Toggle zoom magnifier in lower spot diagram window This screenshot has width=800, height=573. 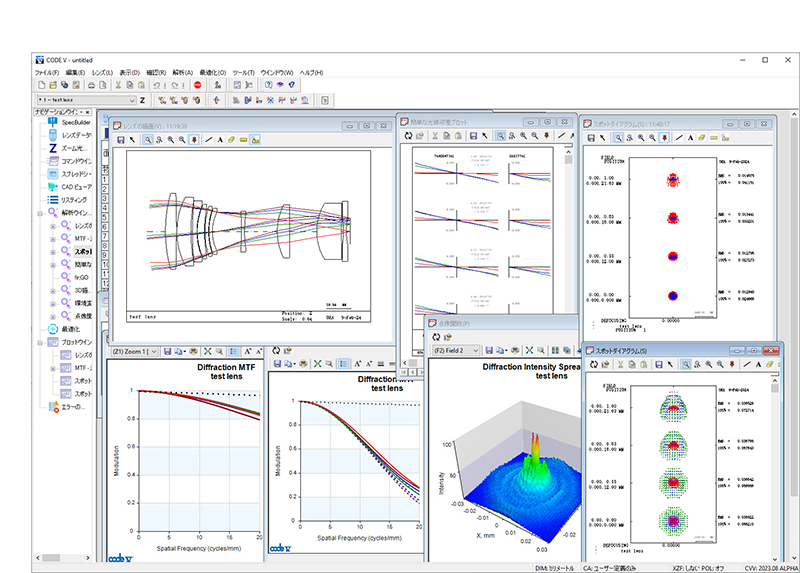pyautogui.click(x=686, y=364)
